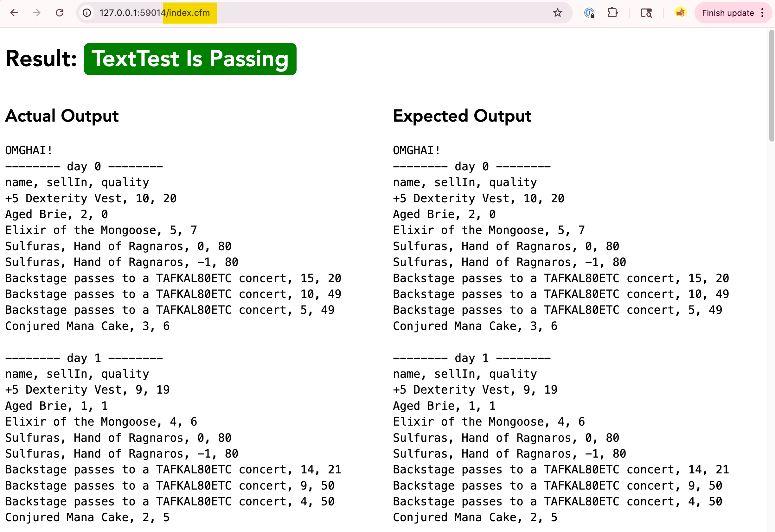Viewport: 775px width, 532px height.
Task: Reload the current page
Action: click(x=60, y=13)
